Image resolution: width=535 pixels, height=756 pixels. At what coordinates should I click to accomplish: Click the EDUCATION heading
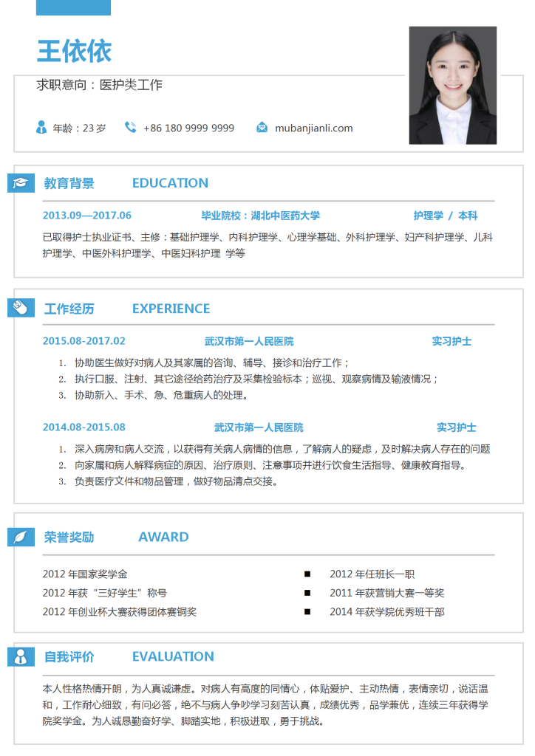tap(170, 183)
